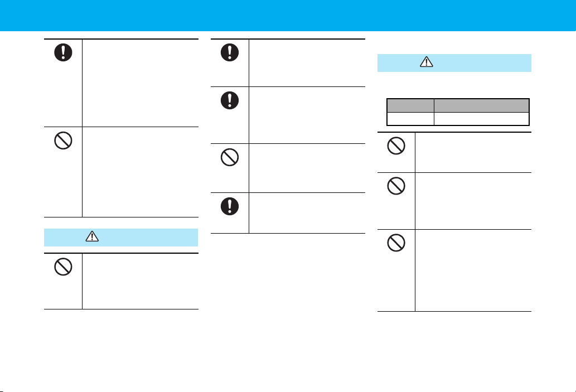Viewport: 576px width, 392px height.
Task: Click the prohibition icon in the middle column
Action: [x=230, y=157]
